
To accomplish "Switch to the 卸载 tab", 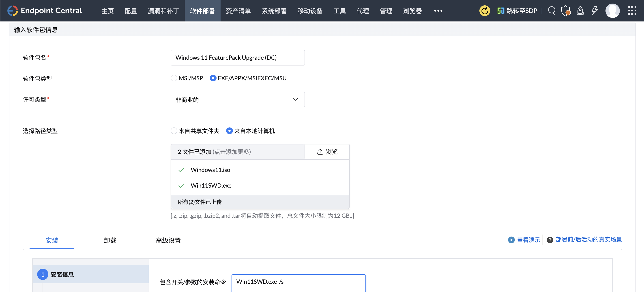I will pos(110,240).
